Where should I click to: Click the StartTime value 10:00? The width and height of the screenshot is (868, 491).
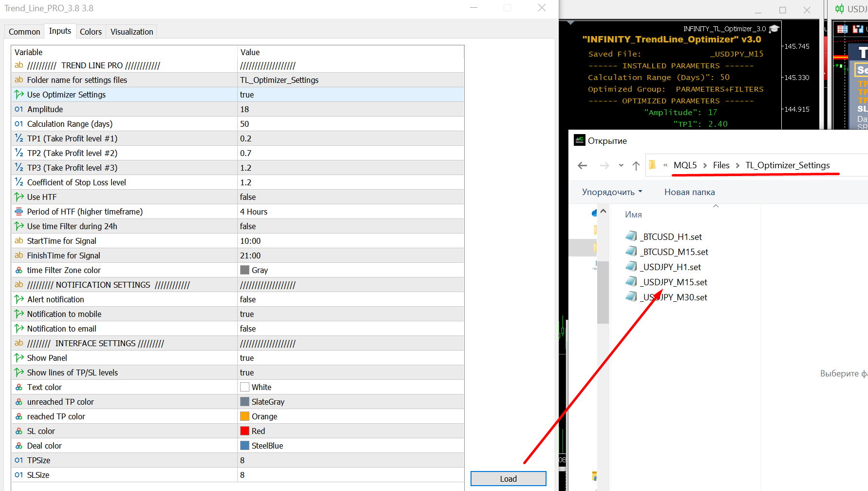tap(250, 241)
